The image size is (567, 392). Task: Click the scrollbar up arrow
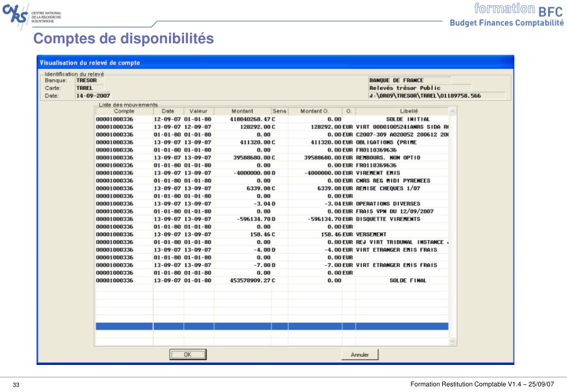[x=453, y=111]
